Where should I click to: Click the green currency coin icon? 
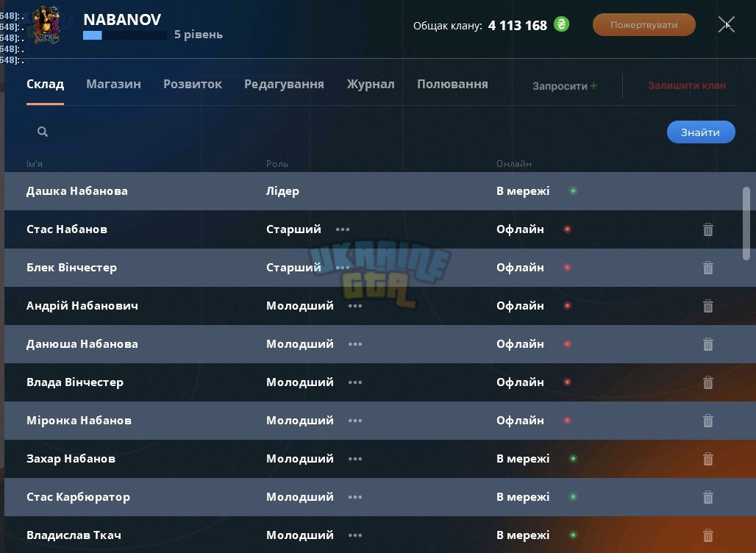click(561, 24)
